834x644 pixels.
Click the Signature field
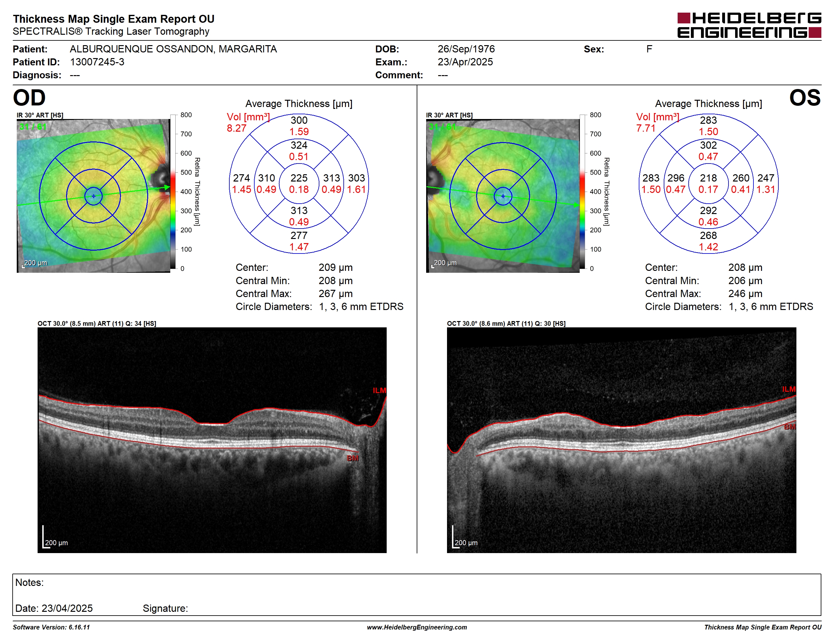[x=165, y=608]
